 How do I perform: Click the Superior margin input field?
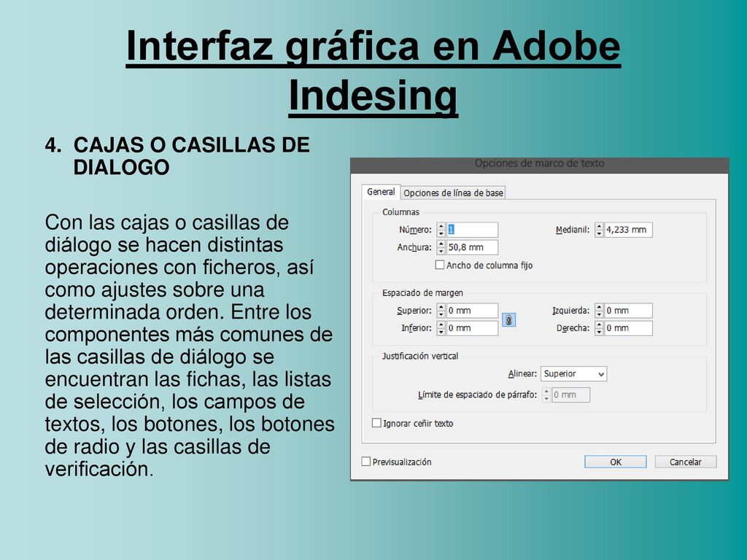pos(472,311)
